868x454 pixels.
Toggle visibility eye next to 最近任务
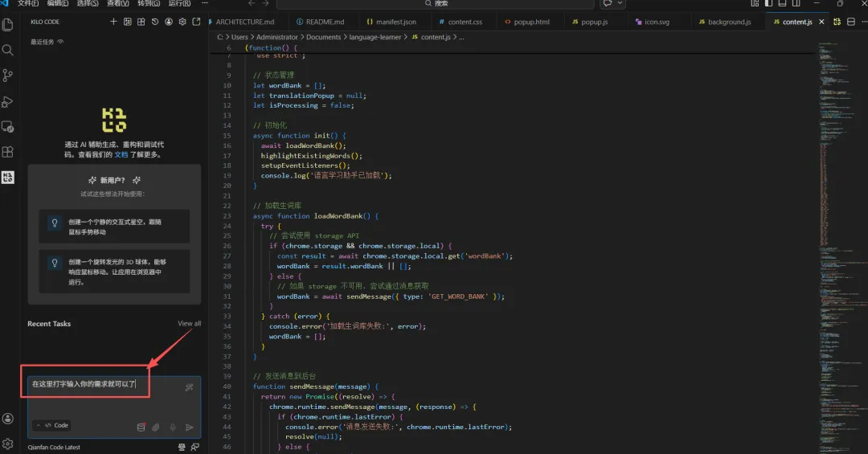60,42
